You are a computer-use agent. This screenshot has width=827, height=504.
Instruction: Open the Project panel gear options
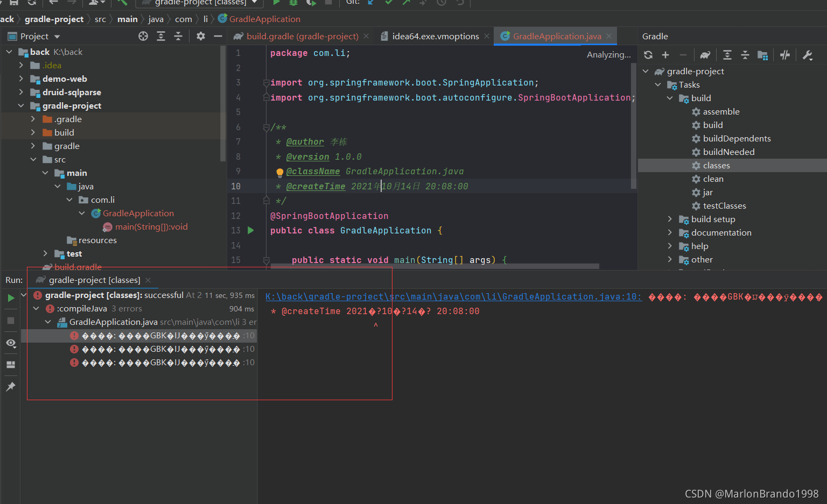click(x=201, y=36)
